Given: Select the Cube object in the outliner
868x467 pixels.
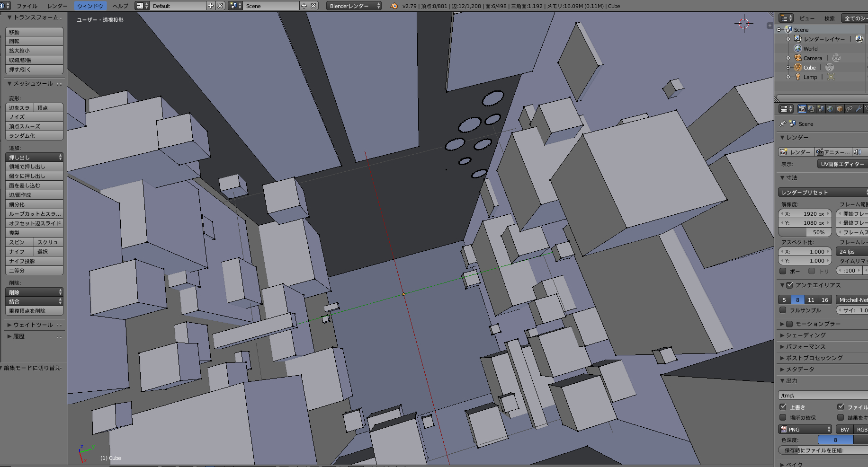Looking at the screenshot, I should coord(809,68).
